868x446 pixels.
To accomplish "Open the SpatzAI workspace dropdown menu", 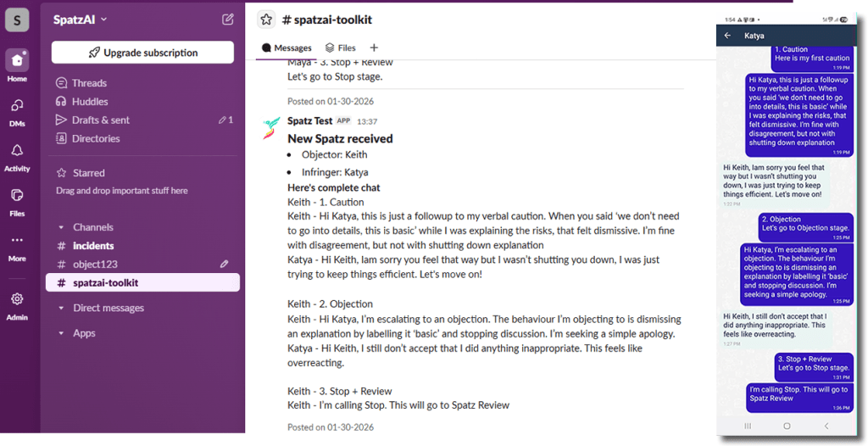I will pos(81,20).
